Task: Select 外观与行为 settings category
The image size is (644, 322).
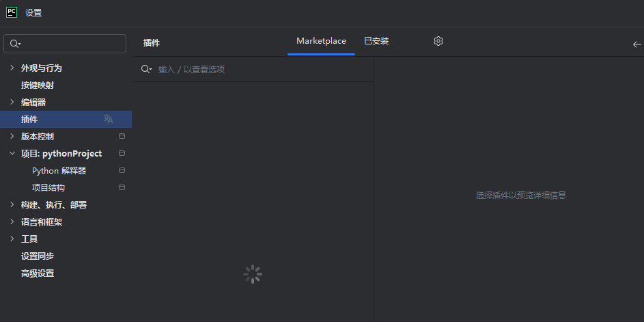Action: pos(42,68)
